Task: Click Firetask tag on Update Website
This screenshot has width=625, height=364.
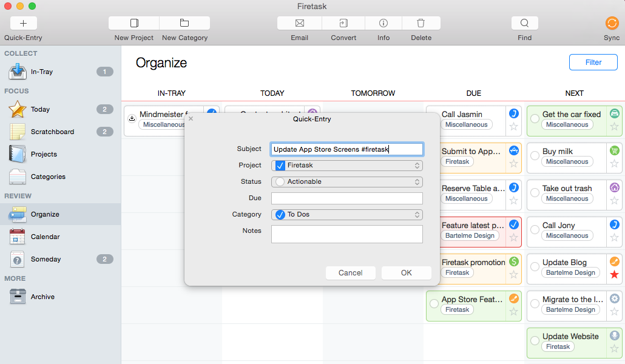Action: (x=558, y=347)
